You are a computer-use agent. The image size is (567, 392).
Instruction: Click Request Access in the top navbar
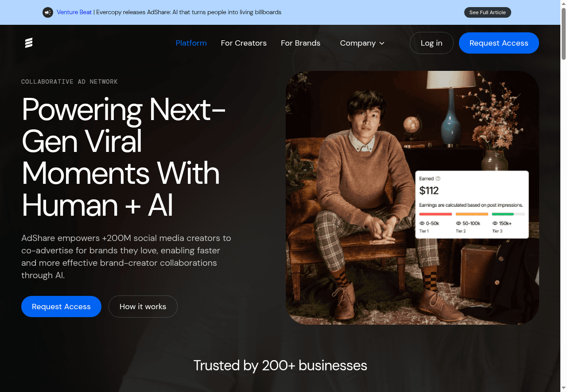[x=498, y=43]
